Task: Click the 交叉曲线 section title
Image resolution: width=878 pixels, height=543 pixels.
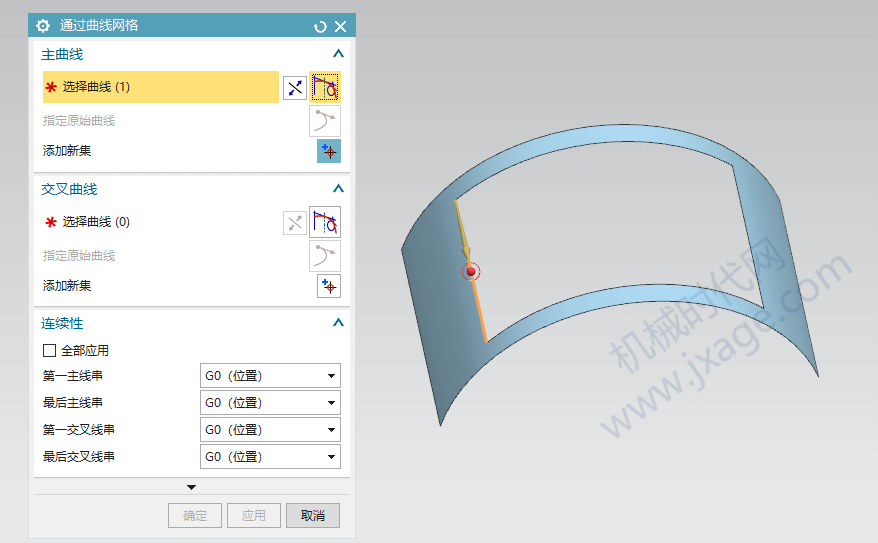Action: [x=69, y=189]
